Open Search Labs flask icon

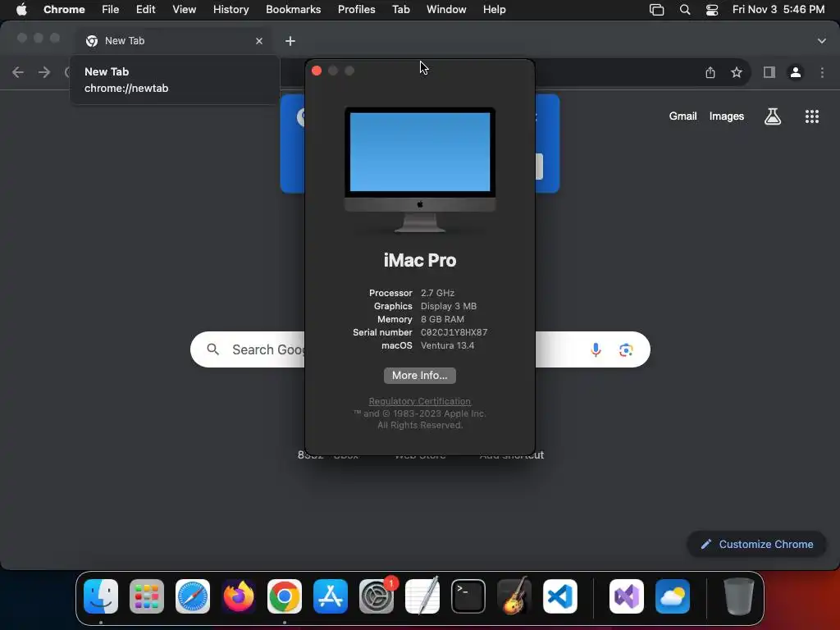tap(773, 116)
